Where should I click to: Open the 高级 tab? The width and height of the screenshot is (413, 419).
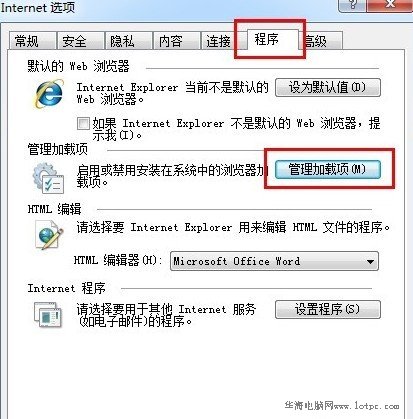point(321,41)
